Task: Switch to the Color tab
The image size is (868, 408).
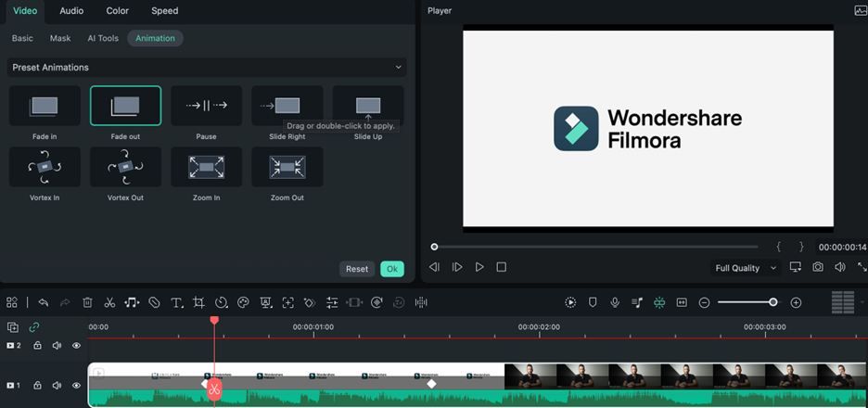Action: pyautogui.click(x=118, y=10)
